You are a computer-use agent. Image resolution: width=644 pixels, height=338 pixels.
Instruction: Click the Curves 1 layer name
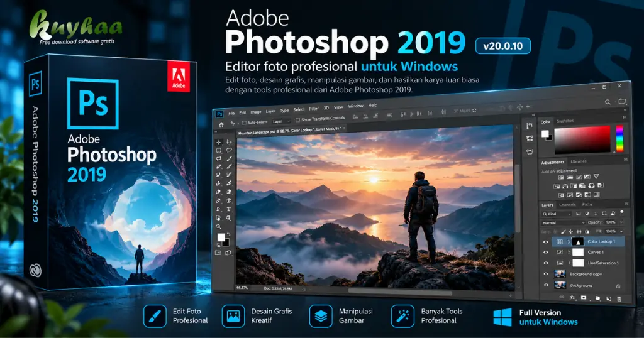click(x=596, y=253)
